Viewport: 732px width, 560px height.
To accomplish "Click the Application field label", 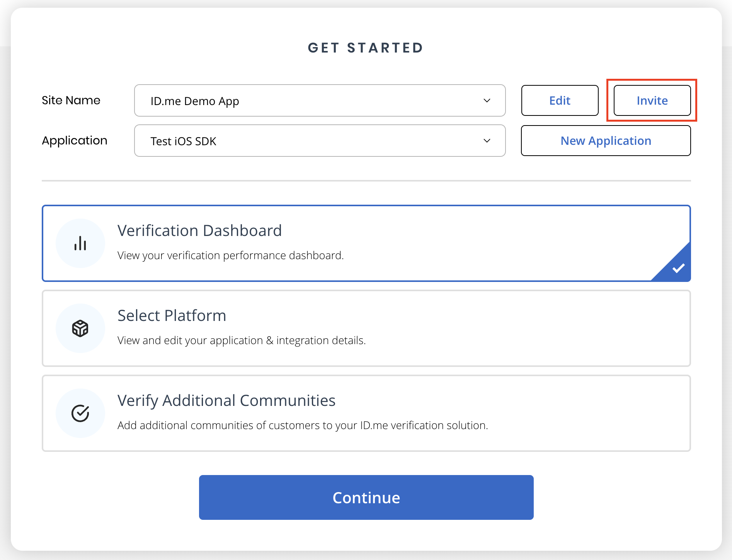I will click(x=75, y=141).
